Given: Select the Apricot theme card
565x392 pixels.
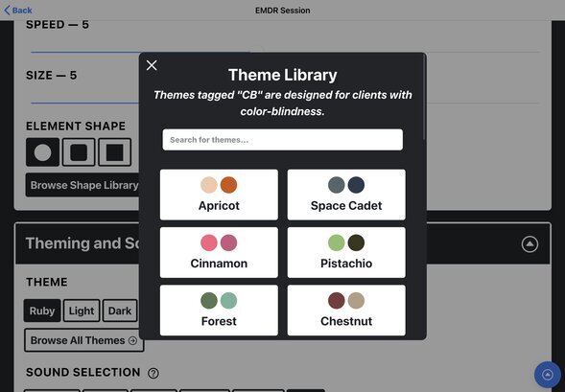Looking at the screenshot, I should pyautogui.click(x=219, y=195).
